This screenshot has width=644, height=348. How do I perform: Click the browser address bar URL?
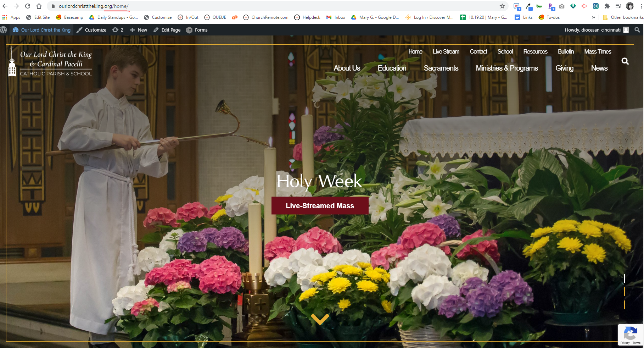click(94, 6)
